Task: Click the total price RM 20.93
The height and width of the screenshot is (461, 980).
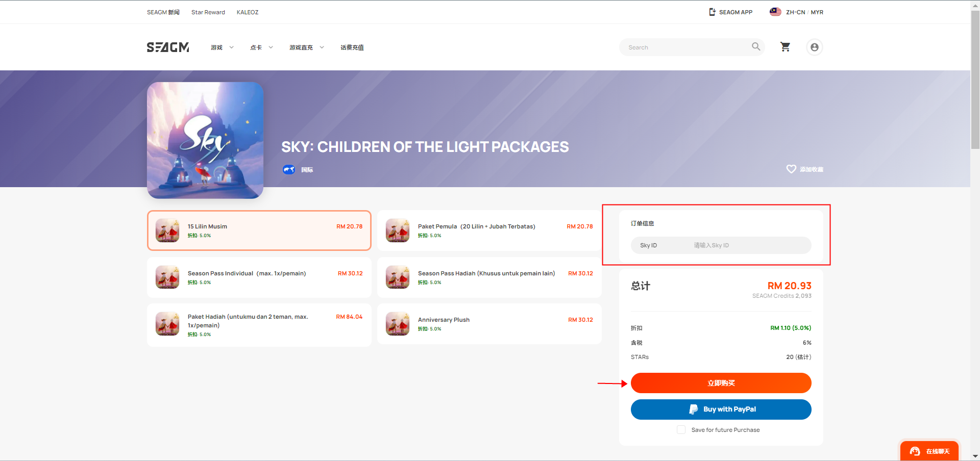Action: (x=789, y=286)
